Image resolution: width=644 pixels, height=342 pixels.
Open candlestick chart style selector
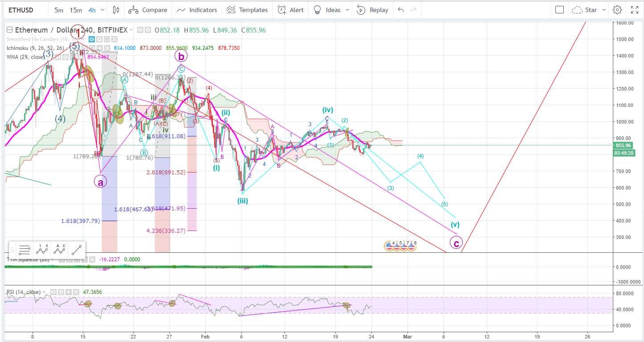(x=116, y=10)
